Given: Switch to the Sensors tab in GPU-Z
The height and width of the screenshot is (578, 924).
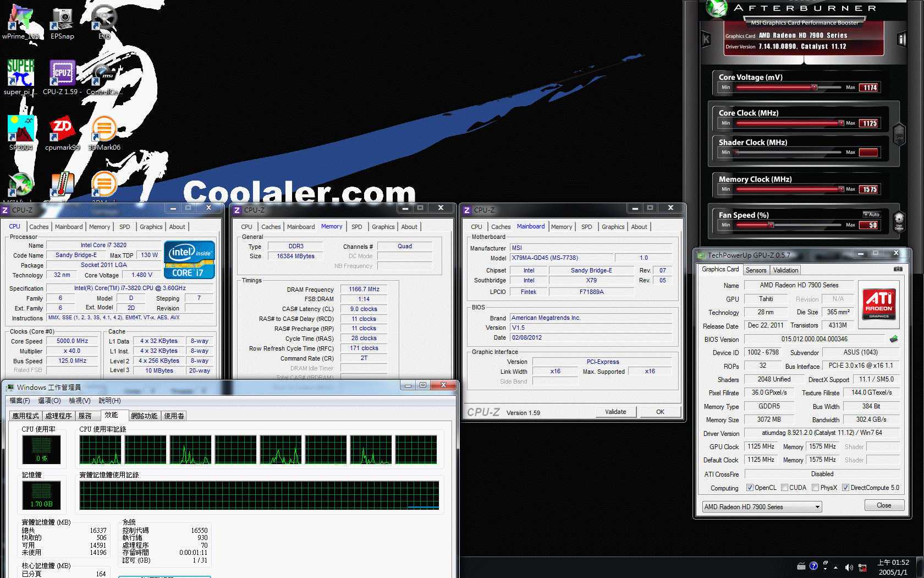Looking at the screenshot, I should point(756,270).
